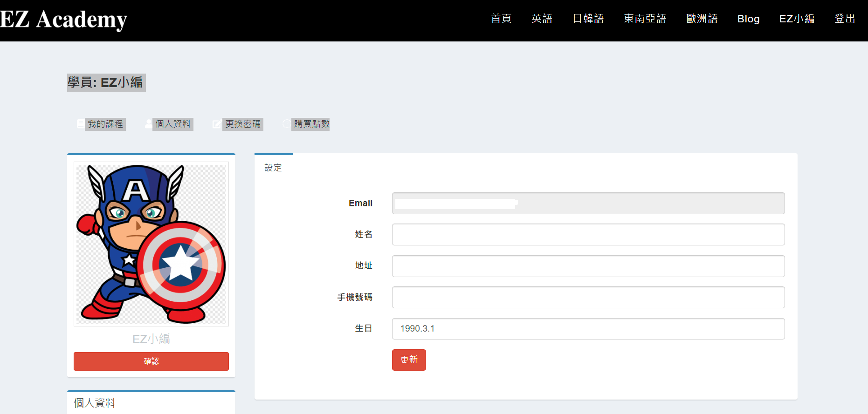Select the 設定 tab
The width and height of the screenshot is (868, 414).
pyautogui.click(x=273, y=168)
